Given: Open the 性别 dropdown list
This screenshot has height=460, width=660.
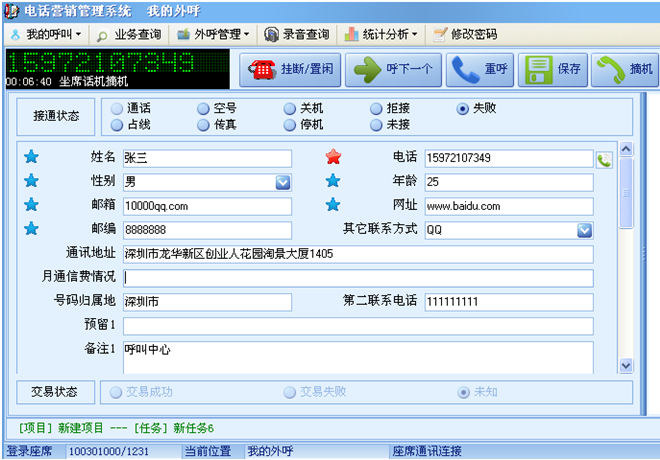Looking at the screenshot, I should click(283, 182).
